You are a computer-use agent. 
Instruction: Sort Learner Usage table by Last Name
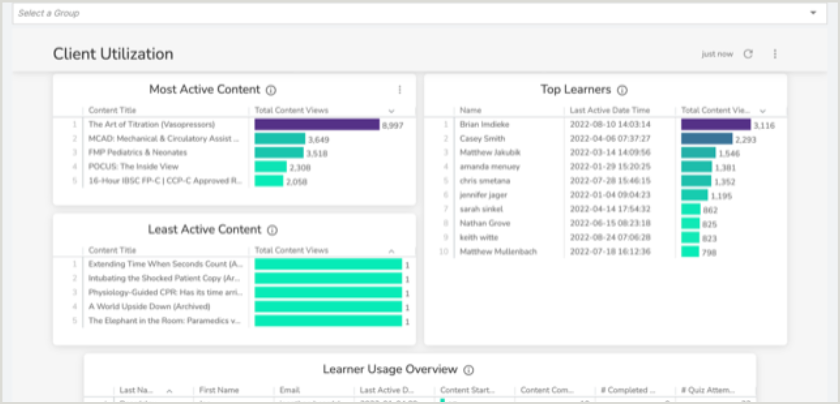(133, 390)
